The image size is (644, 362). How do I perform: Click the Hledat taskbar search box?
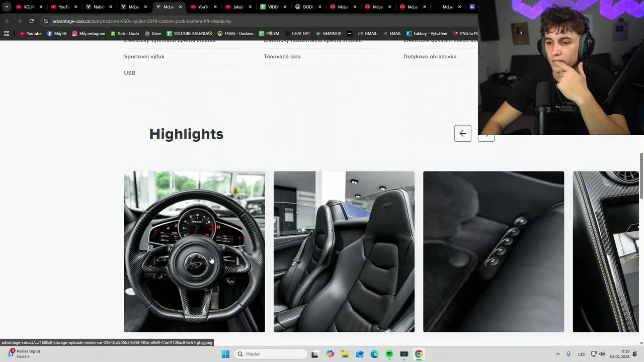(271, 354)
